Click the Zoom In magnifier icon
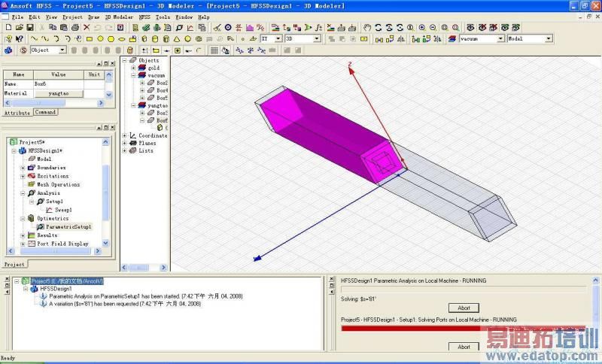The height and width of the screenshot is (364, 602). tap(422, 28)
